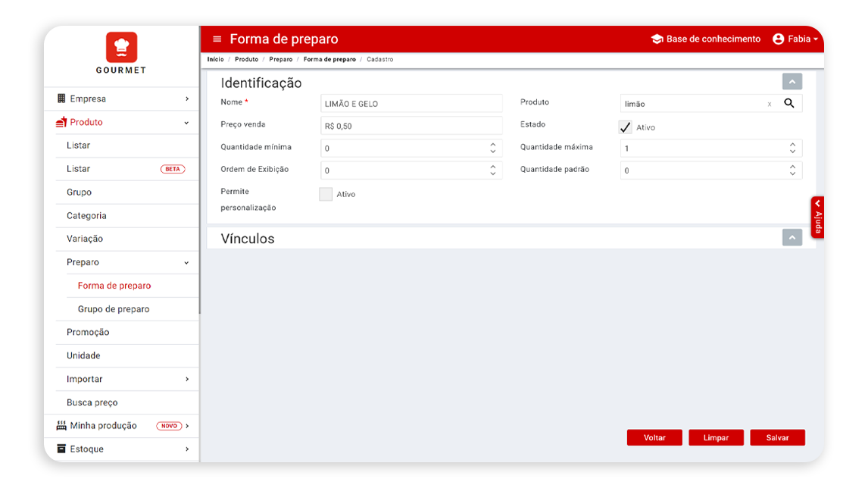This screenshot has height=488, width=868.
Task: Click the Quantidade máxima number field
Action: pos(711,148)
